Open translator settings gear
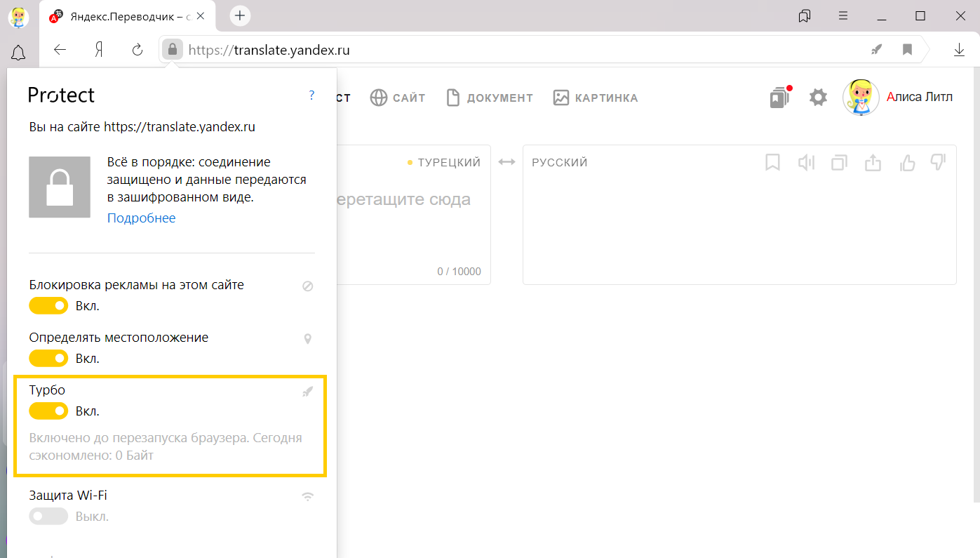 [x=818, y=98]
